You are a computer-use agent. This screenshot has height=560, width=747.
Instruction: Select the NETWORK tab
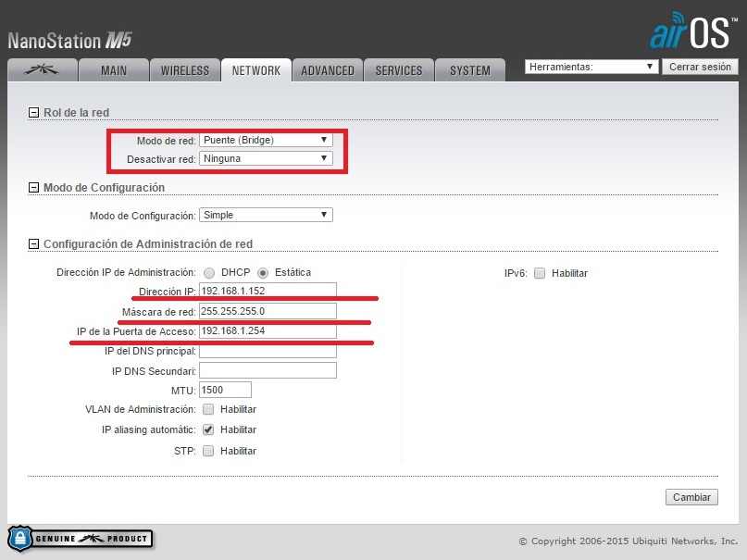(x=256, y=70)
